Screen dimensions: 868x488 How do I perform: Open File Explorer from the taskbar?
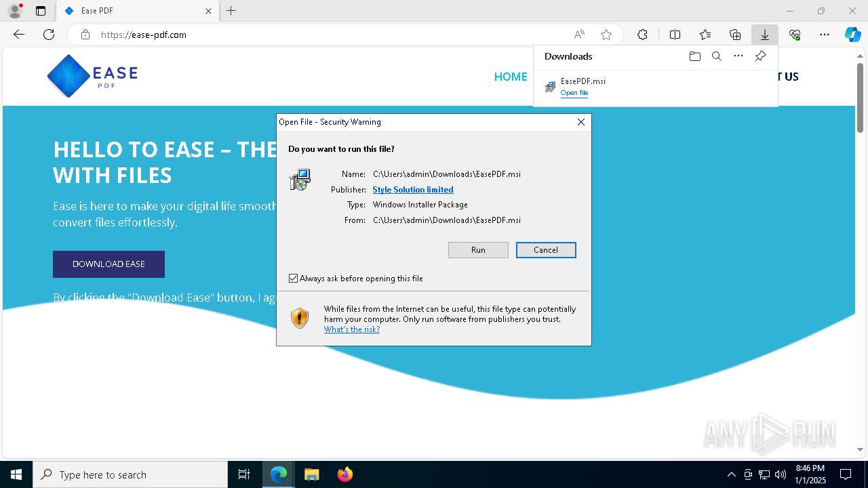pyautogui.click(x=311, y=474)
